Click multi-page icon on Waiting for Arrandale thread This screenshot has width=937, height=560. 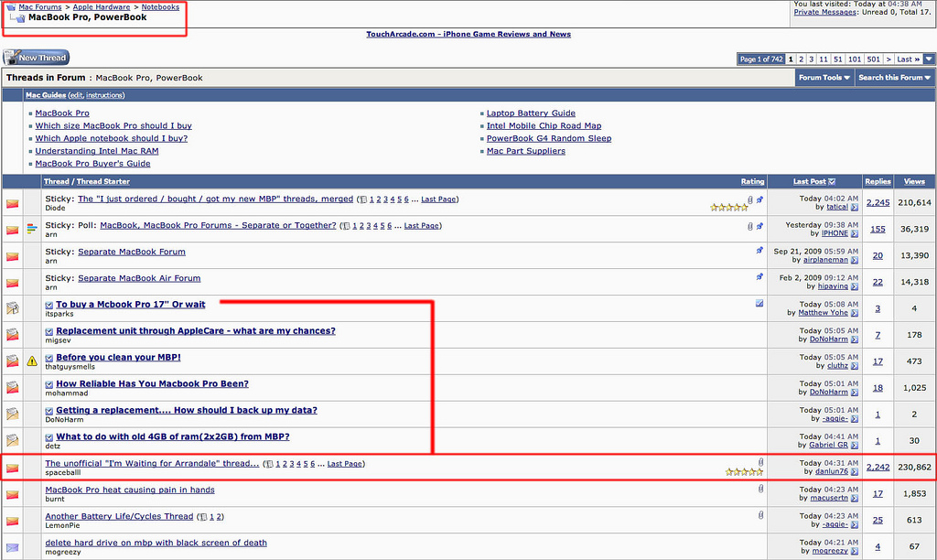point(270,464)
